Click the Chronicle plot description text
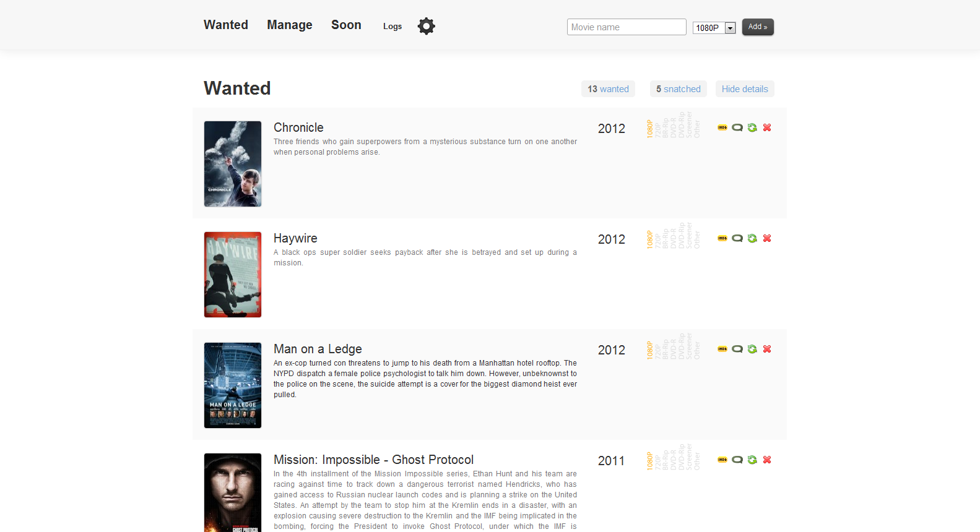This screenshot has height=532, width=980. 425,147
